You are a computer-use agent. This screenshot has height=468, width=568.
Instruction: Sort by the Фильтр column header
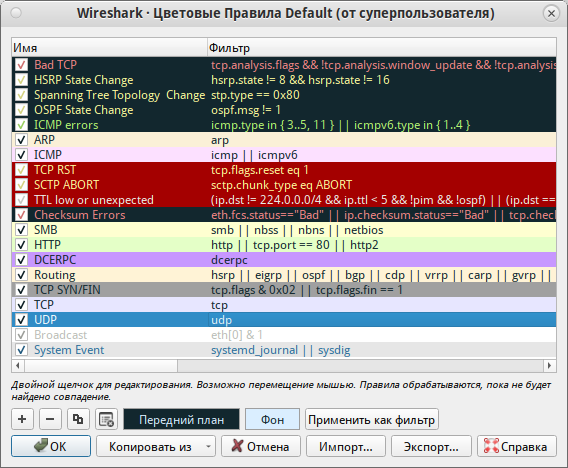pyautogui.click(x=382, y=47)
